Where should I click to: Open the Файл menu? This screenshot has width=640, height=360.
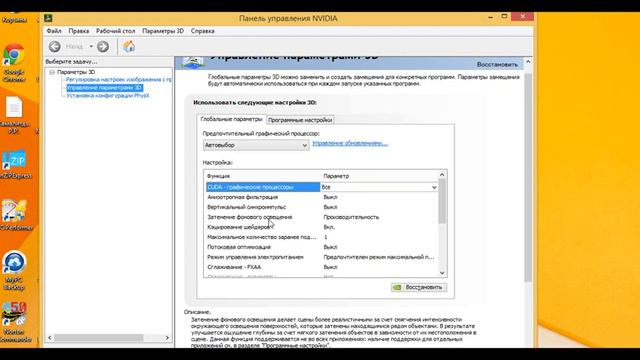tap(54, 31)
